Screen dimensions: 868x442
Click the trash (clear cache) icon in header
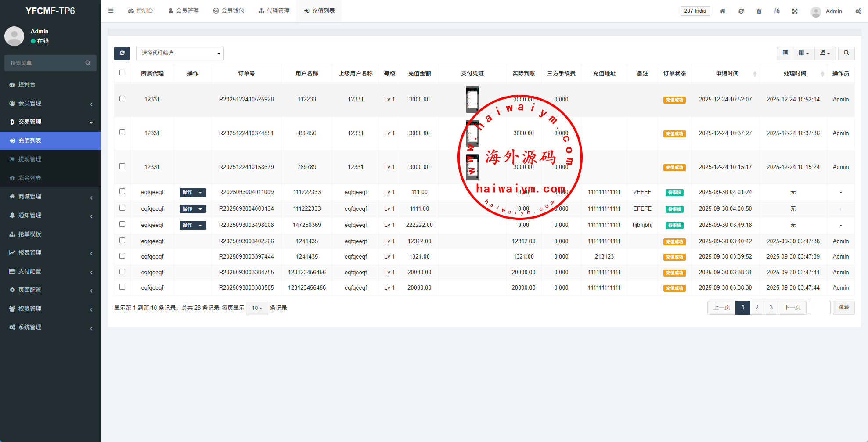click(x=759, y=11)
